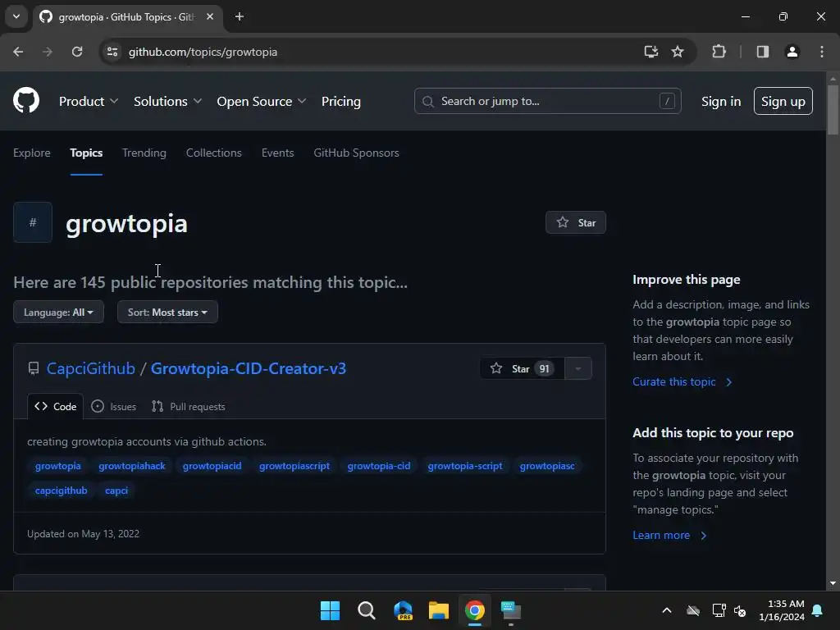
Task: Click the GitHub Octocat logo
Action: coord(26,100)
